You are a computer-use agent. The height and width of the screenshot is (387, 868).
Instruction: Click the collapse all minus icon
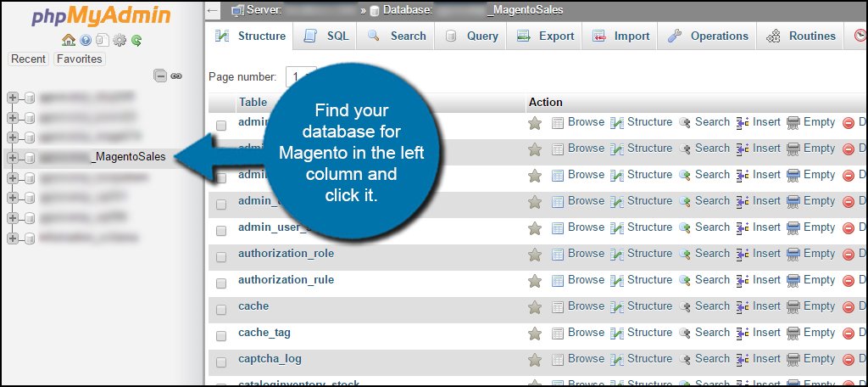click(x=160, y=76)
